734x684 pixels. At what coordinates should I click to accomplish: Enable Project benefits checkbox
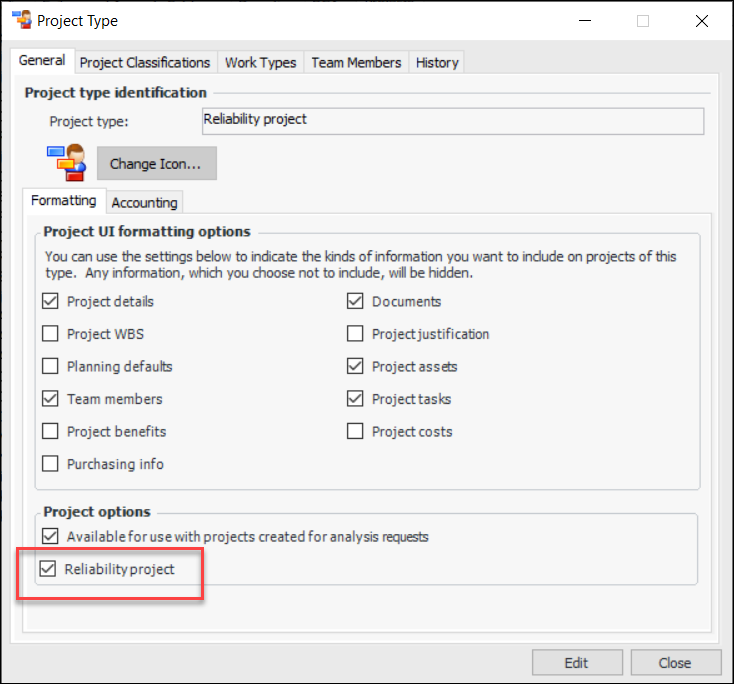pyautogui.click(x=51, y=431)
